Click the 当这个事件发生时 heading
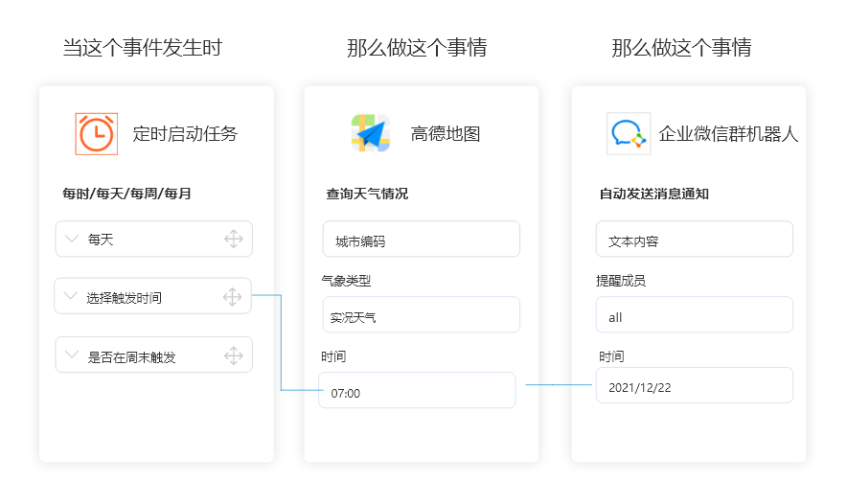Image resolution: width=847 pixels, height=504 pixels. click(x=143, y=48)
